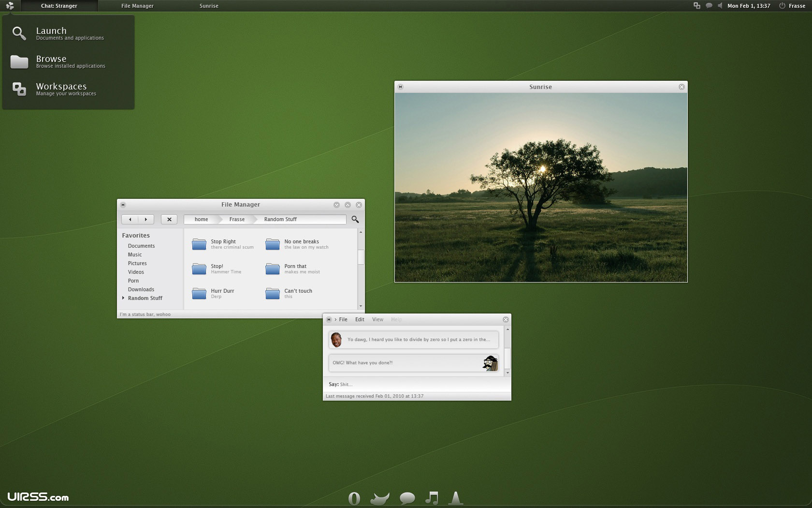Click Last message received status text
Screen dimensions: 812x508
pyautogui.click(x=375, y=396)
